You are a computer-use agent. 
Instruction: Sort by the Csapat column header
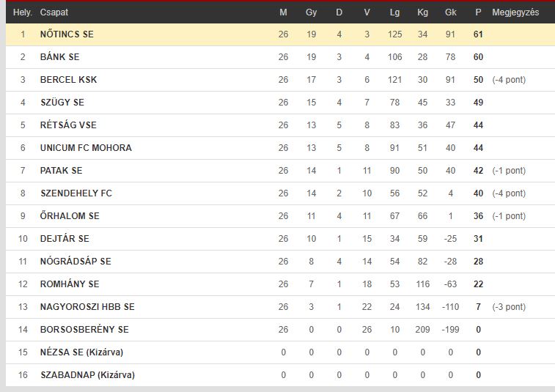54,12
